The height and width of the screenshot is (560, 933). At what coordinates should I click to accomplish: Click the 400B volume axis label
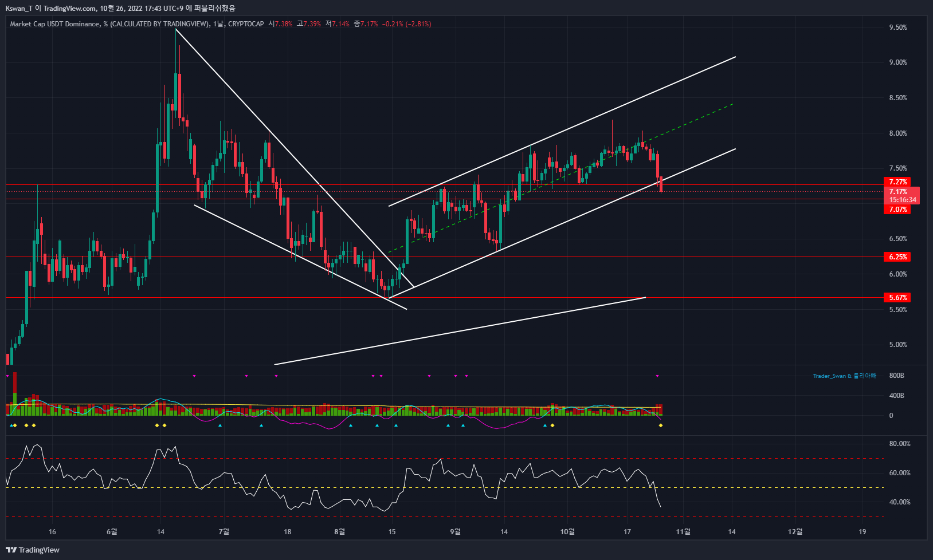point(896,396)
